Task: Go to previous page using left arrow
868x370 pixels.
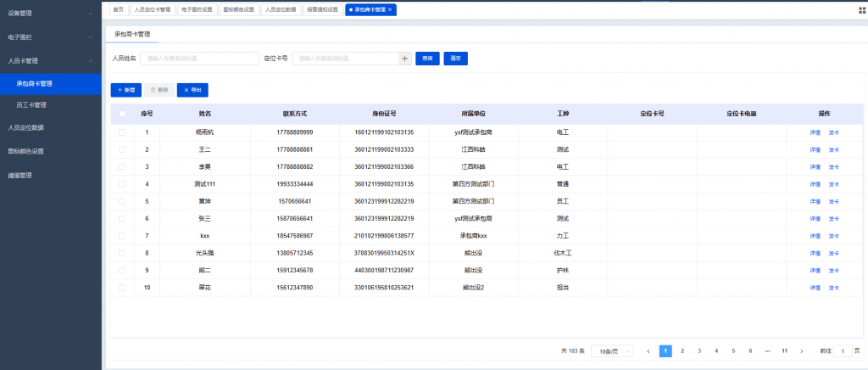Action: tap(648, 350)
